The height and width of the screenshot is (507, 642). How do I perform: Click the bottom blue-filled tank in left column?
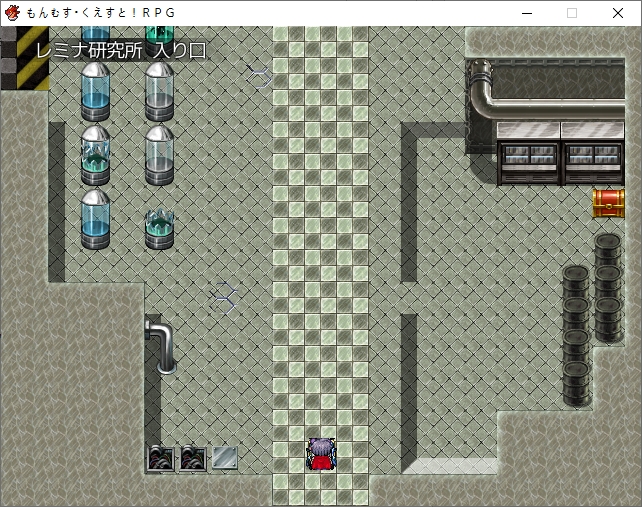[95, 220]
